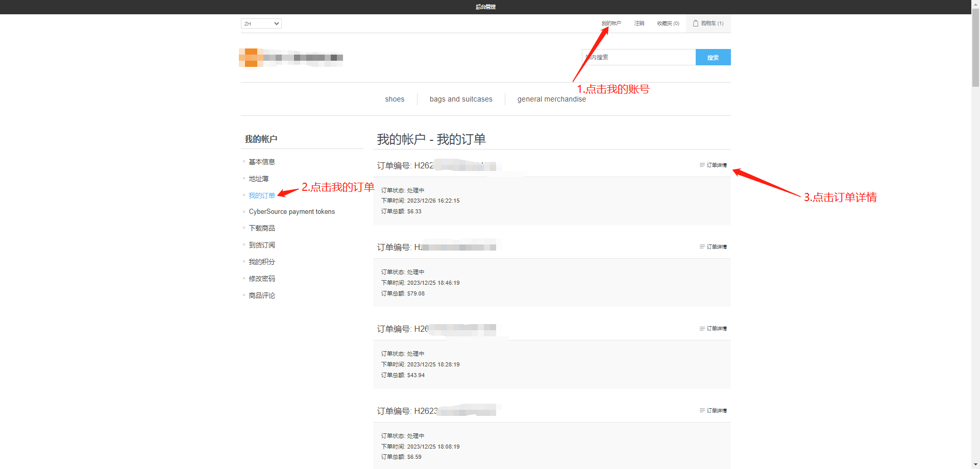
Task: Open order details for the $43.94 order
Action: [714, 329]
